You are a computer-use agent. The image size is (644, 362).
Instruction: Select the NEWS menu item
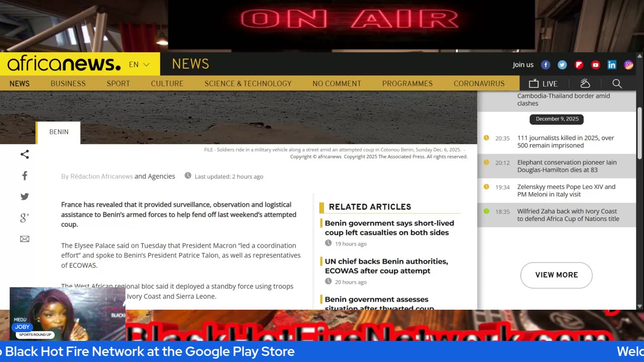[20, 83]
